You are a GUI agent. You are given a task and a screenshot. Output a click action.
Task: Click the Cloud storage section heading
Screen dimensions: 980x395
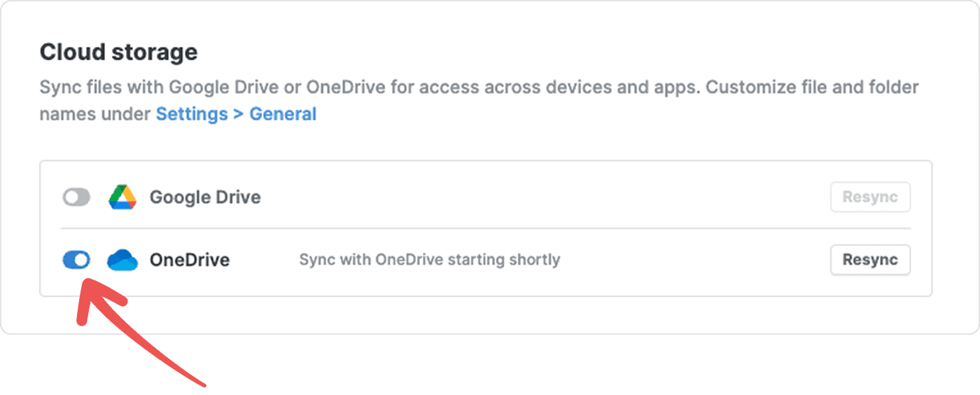click(118, 52)
